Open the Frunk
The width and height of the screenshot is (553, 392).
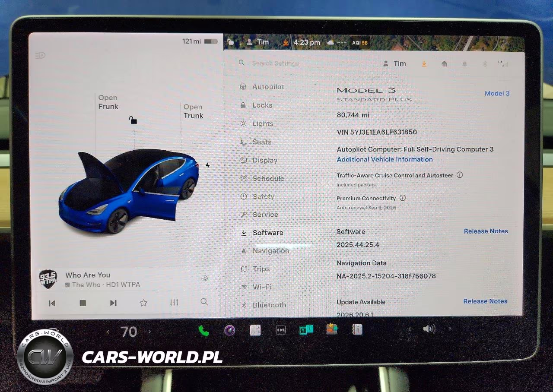[x=108, y=102]
